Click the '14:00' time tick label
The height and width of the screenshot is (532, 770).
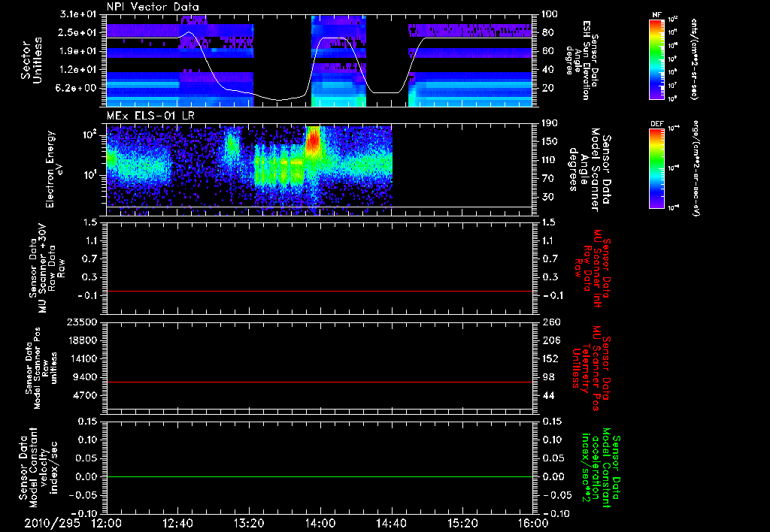(x=320, y=524)
